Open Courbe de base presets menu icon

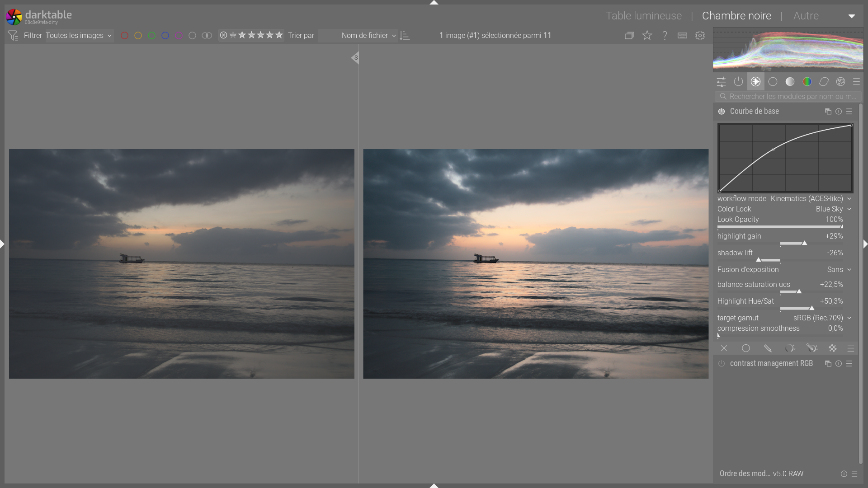[849, 112]
